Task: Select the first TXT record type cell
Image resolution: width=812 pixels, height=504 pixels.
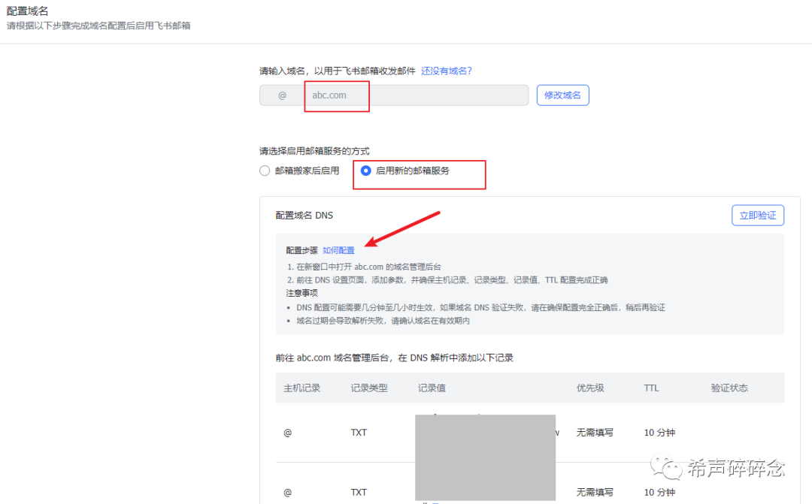Action: 359,432
